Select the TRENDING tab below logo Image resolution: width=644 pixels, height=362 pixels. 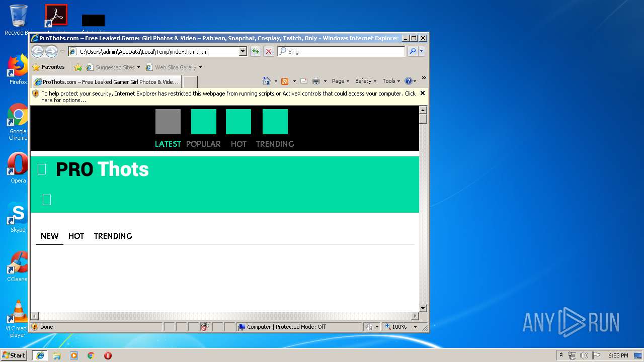(x=113, y=236)
